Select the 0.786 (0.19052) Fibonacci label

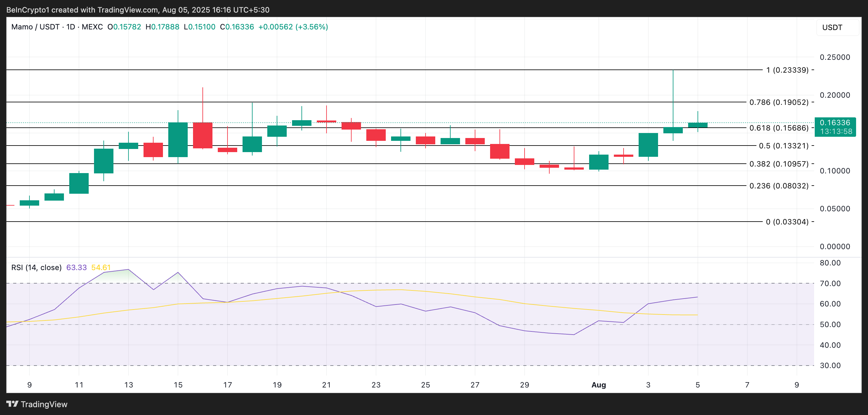pyautogui.click(x=778, y=102)
